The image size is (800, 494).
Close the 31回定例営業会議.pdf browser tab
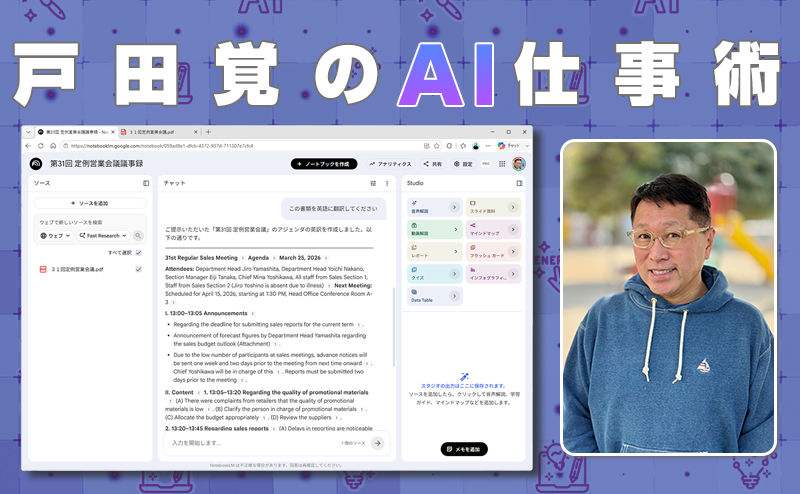click(195, 132)
